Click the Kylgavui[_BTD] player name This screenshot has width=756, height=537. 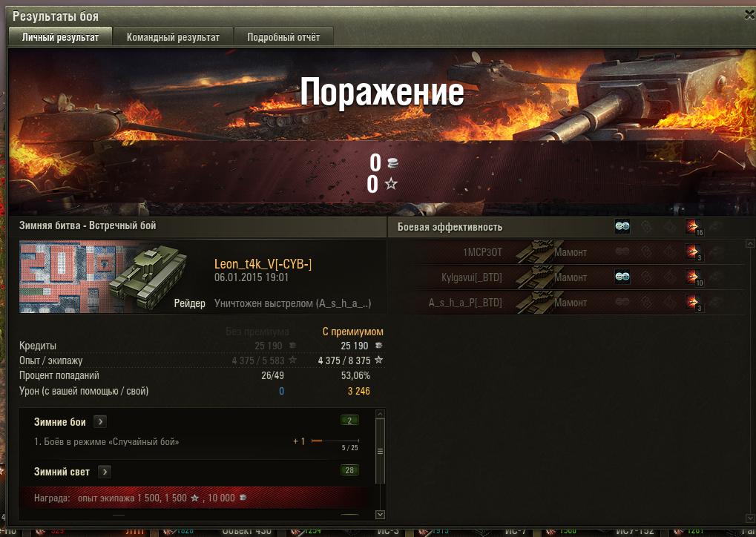point(472,277)
